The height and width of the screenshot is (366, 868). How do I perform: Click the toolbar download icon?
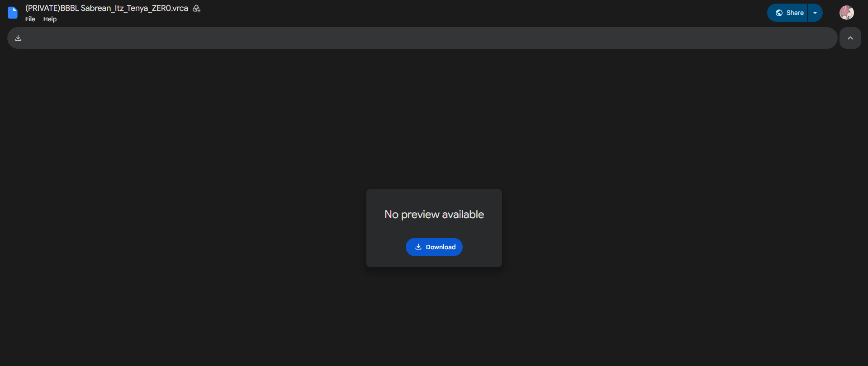pyautogui.click(x=18, y=38)
